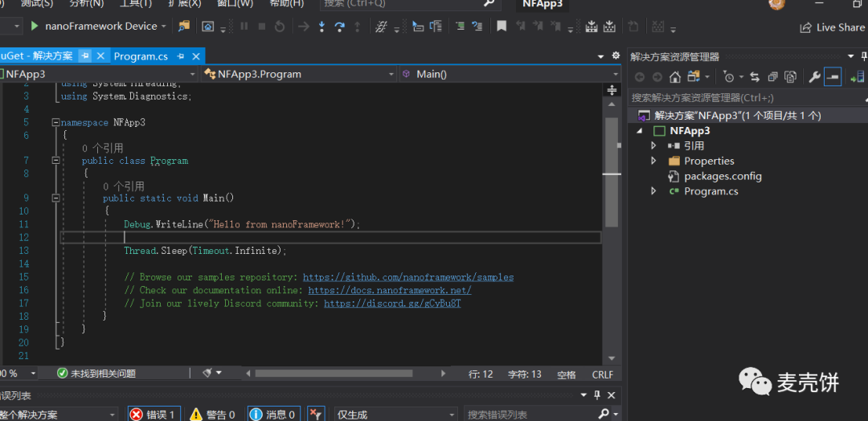Image resolution: width=868 pixels, height=421 pixels.
Task: Toggle the Messages 0 filter
Action: [x=272, y=415]
